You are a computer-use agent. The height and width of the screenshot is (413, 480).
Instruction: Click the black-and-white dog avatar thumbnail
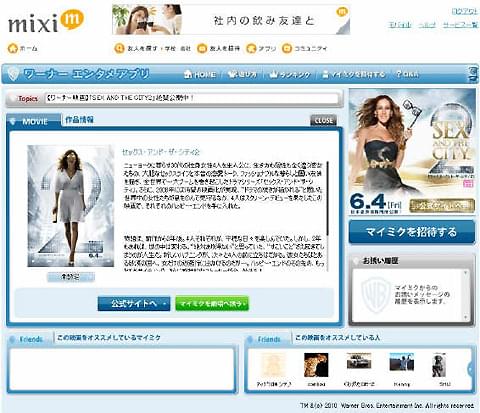(x=439, y=365)
